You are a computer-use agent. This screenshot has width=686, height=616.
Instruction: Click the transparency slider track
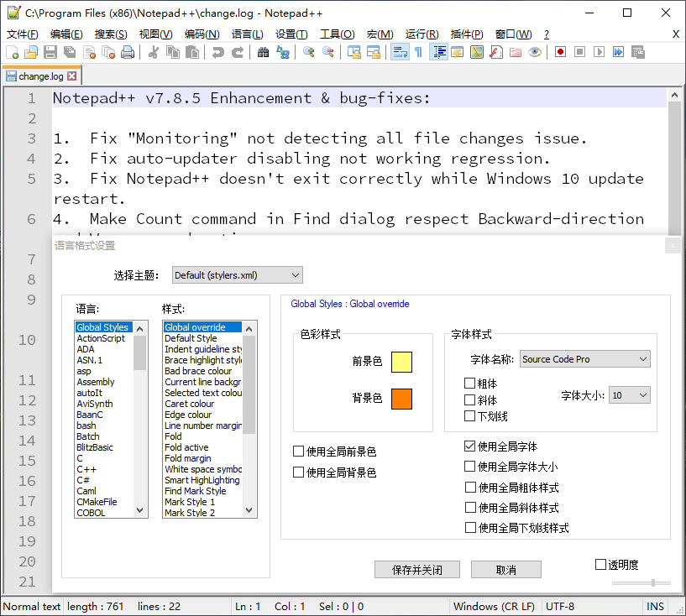point(641,582)
